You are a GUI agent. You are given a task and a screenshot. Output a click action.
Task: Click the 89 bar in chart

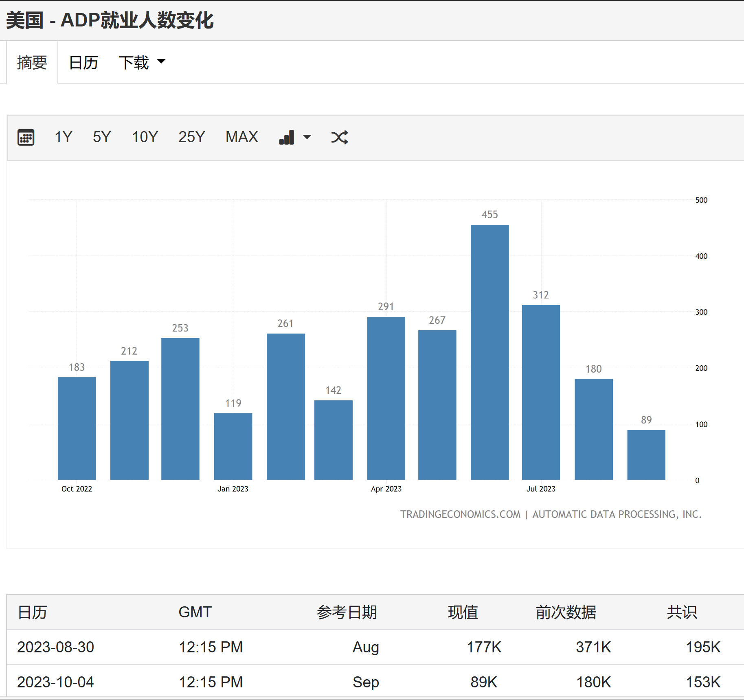646,454
